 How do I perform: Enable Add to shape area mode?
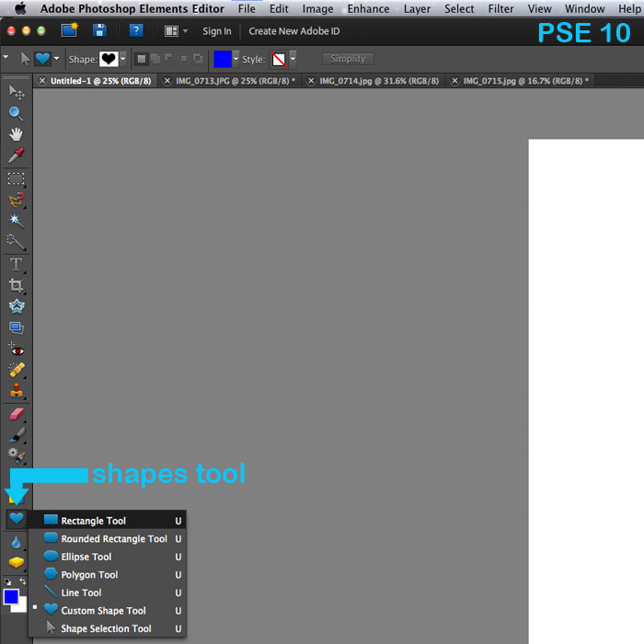point(155,59)
